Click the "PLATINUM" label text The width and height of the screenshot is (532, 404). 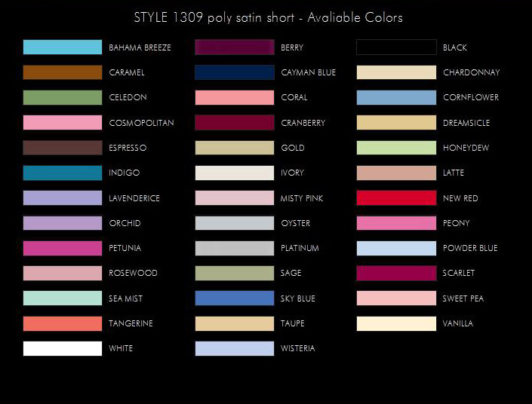pos(300,248)
